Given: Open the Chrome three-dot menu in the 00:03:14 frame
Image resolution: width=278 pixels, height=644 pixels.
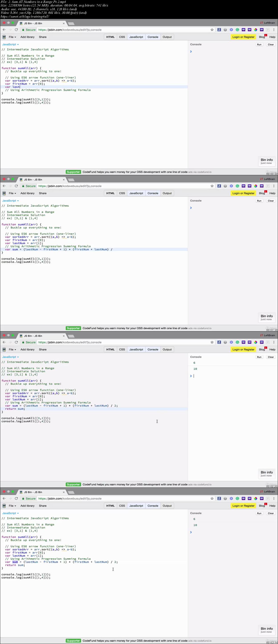Looking at the screenshot, I should coord(274,498).
